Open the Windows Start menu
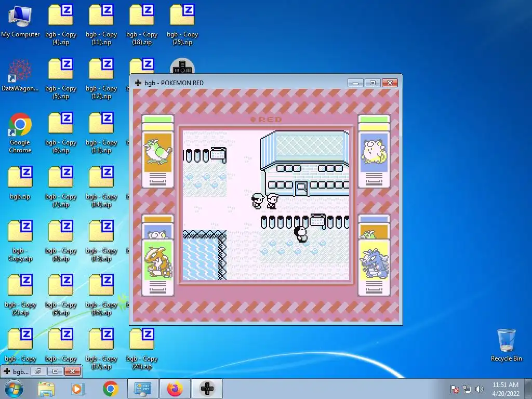The width and height of the screenshot is (532, 399). [14, 389]
